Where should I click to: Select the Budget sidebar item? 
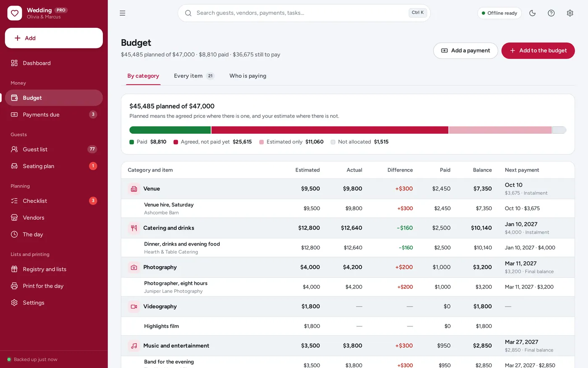click(54, 98)
